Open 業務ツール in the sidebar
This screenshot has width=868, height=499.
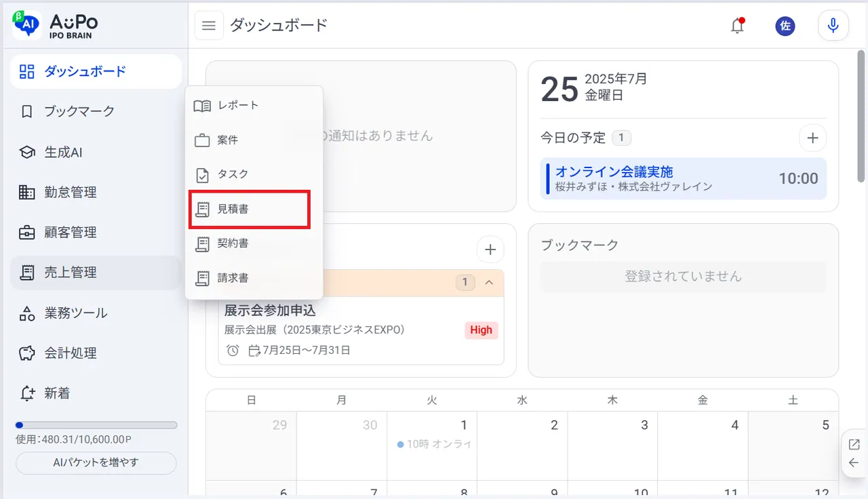click(96, 313)
